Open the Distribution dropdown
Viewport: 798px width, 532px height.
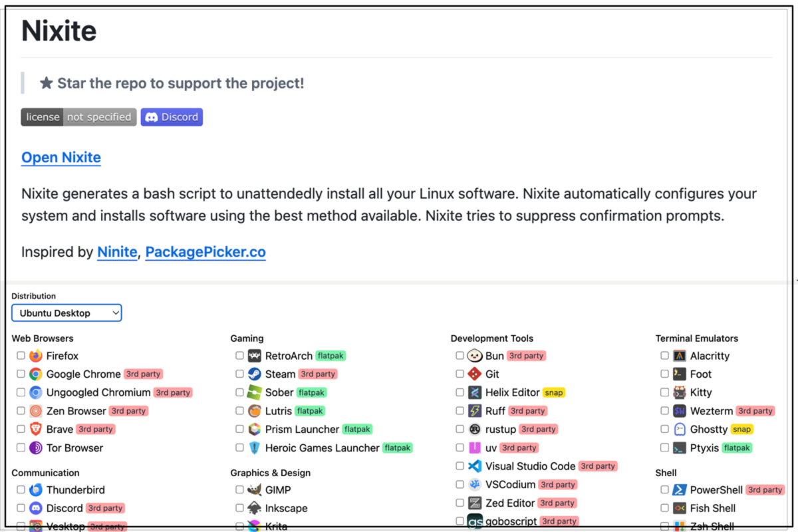[x=66, y=313]
